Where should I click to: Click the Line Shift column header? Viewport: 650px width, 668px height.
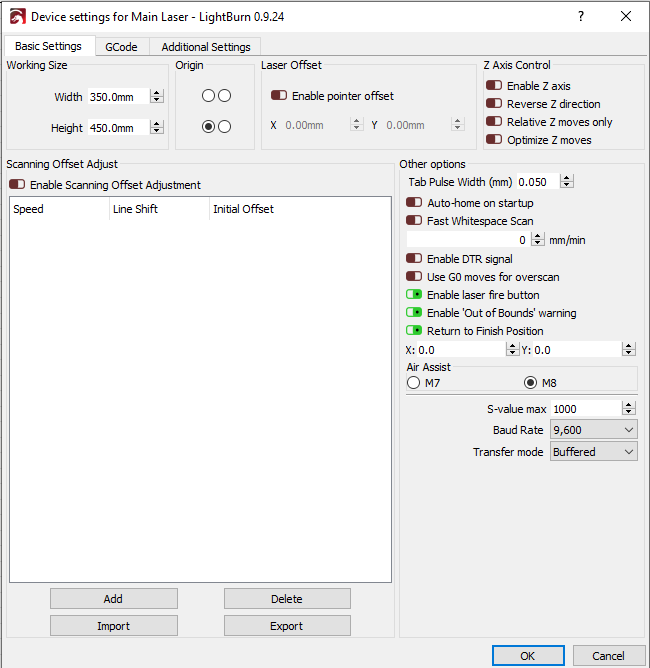(159, 209)
